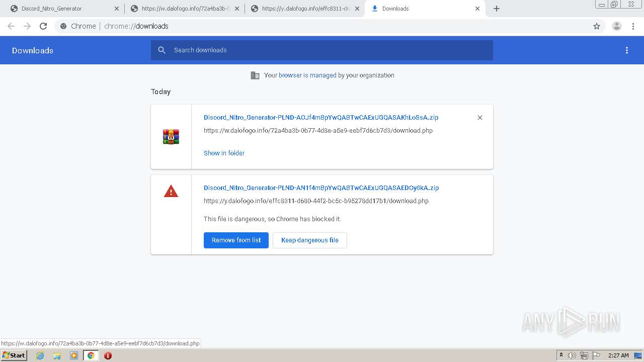This screenshot has height=362, width=644.
Task: Click the y.dalofogo.info download.php source URL
Action: (x=316, y=201)
